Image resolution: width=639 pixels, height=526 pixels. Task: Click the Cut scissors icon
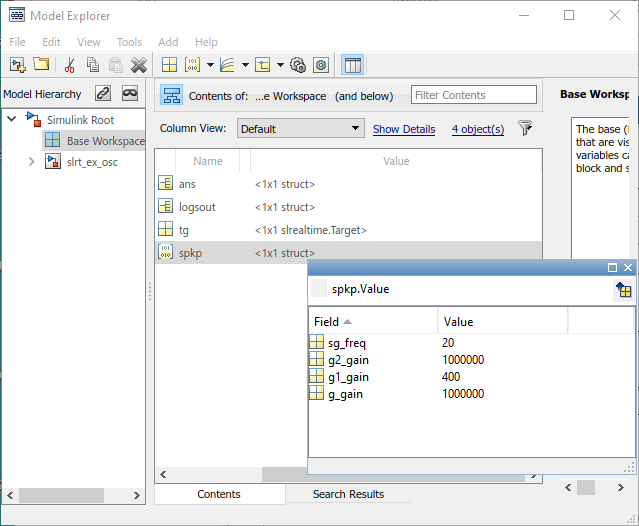(x=69, y=65)
